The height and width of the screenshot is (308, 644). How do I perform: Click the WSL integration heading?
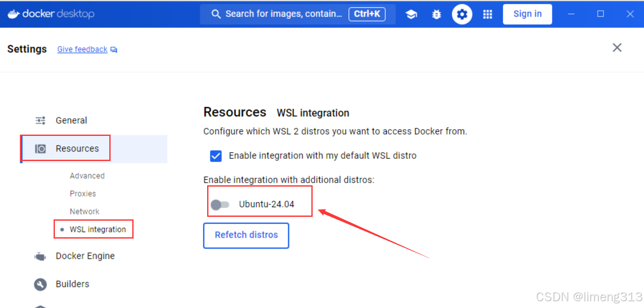(313, 113)
